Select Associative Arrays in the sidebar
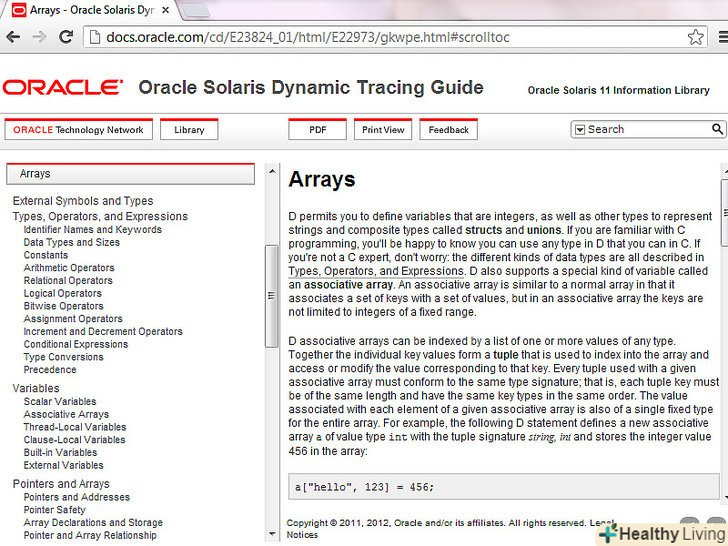This screenshot has width=728, height=546. point(66,414)
